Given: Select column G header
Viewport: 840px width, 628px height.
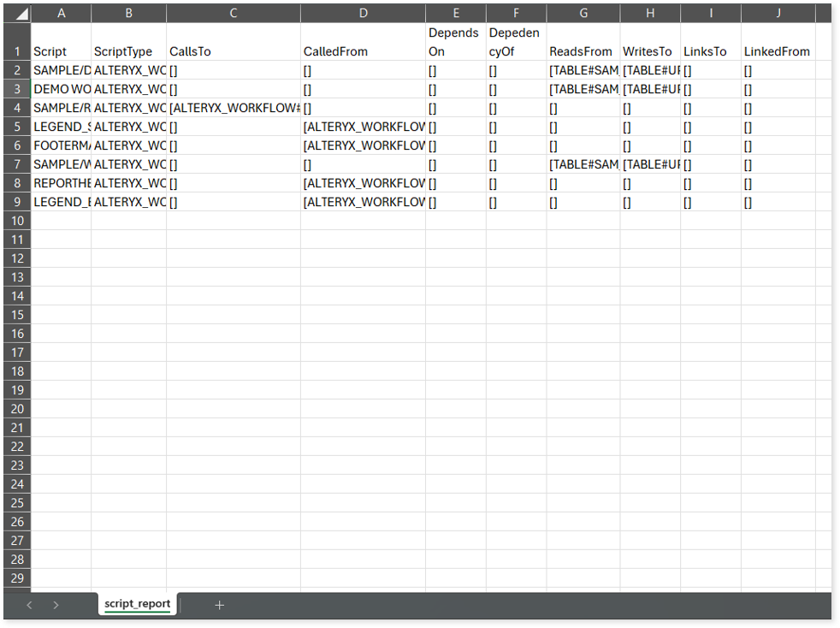Looking at the screenshot, I should (583, 14).
